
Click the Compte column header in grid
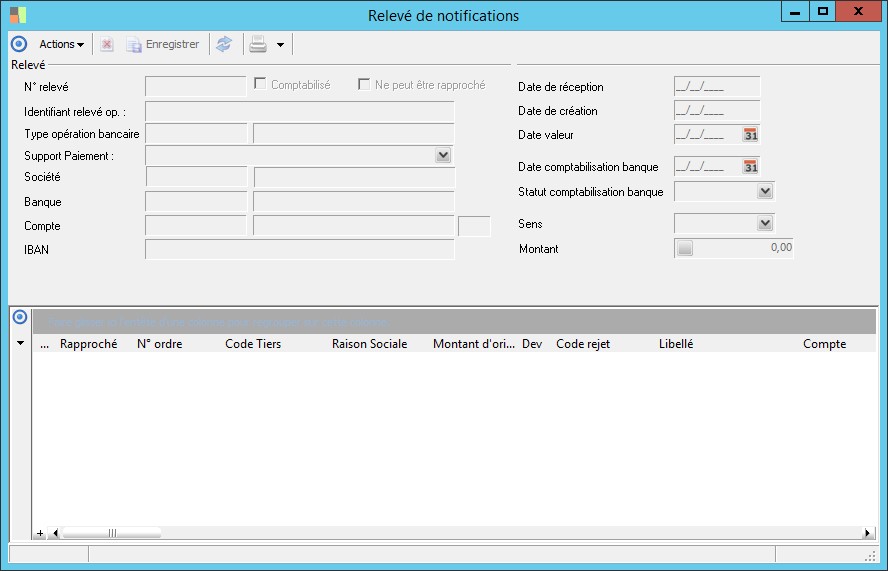click(825, 344)
